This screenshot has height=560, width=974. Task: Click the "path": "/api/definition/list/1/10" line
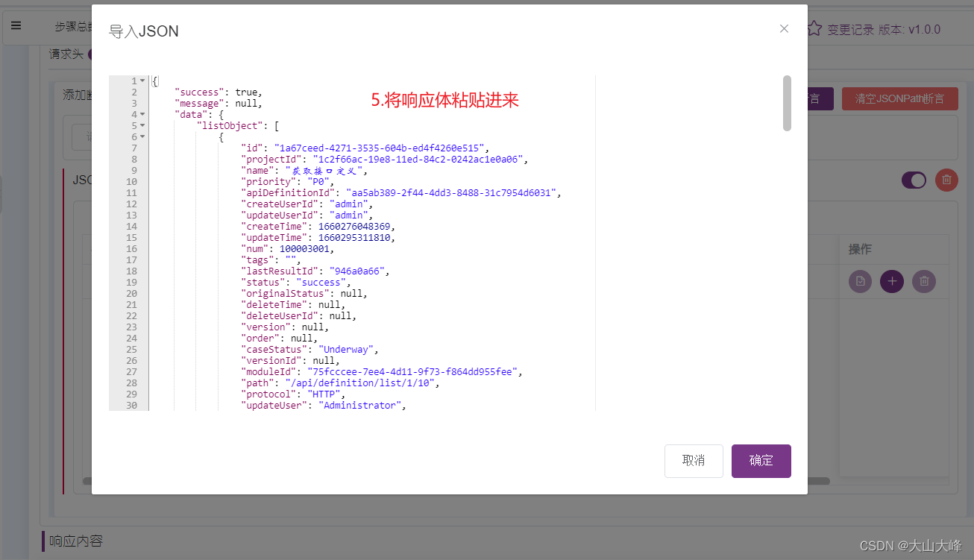[x=340, y=383]
